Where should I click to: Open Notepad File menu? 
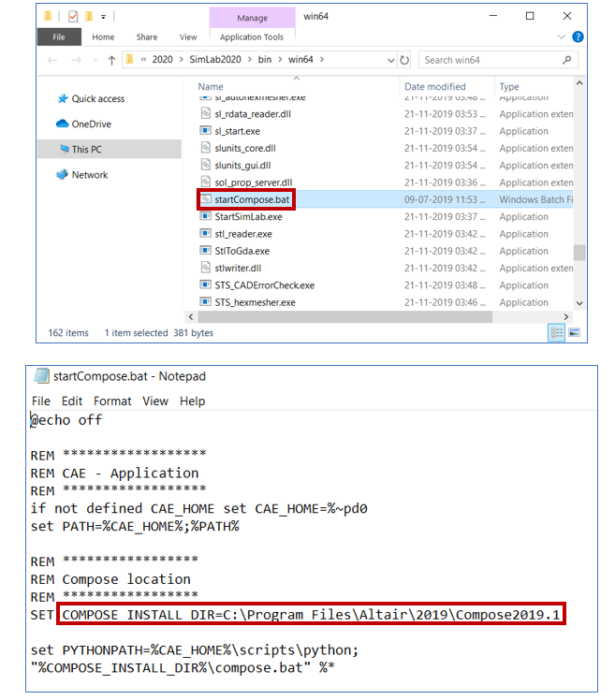[x=41, y=401]
